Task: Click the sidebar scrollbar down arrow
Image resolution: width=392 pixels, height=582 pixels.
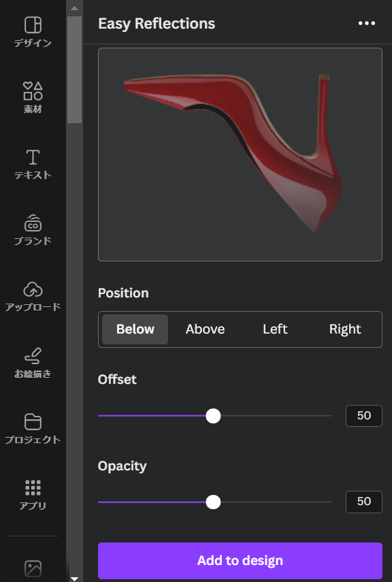Action: [x=75, y=579]
